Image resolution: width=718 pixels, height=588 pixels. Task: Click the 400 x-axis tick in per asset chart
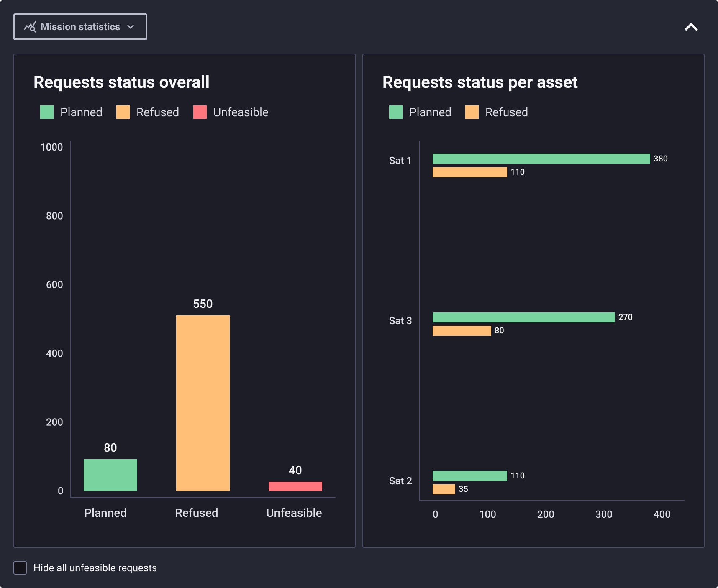click(662, 514)
